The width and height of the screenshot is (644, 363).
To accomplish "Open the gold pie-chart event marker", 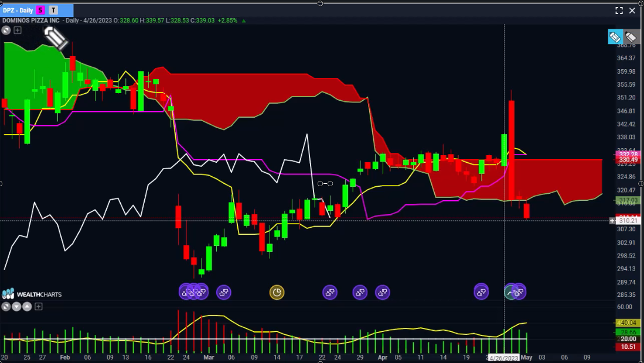I will pyautogui.click(x=277, y=292).
